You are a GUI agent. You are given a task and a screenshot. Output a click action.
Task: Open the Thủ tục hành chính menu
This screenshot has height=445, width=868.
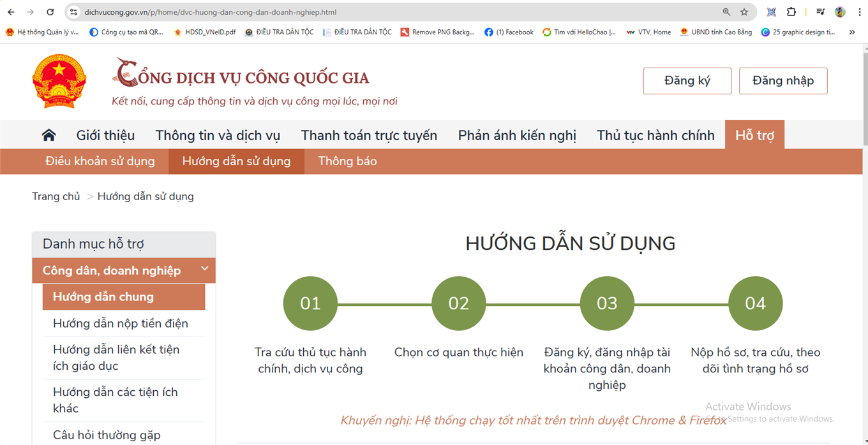[x=655, y=135]
